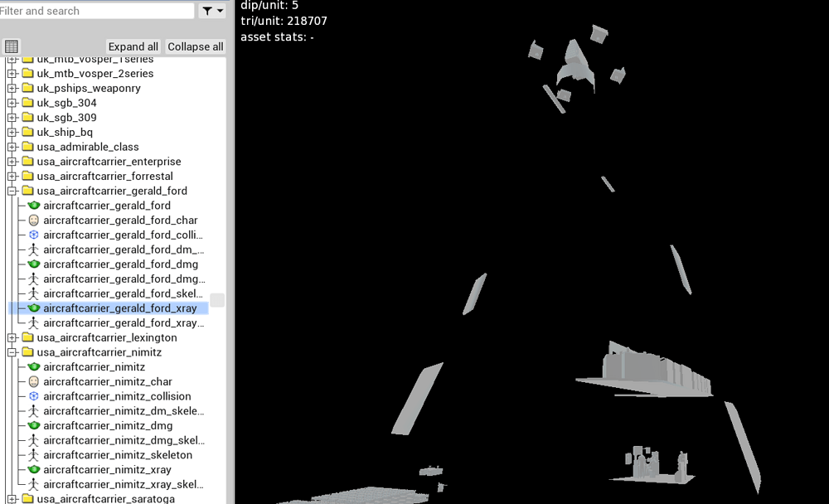Viewport: 829px width, 504px height.
Task: Focus the Filter and search field
Action: [x=96, y=11]
